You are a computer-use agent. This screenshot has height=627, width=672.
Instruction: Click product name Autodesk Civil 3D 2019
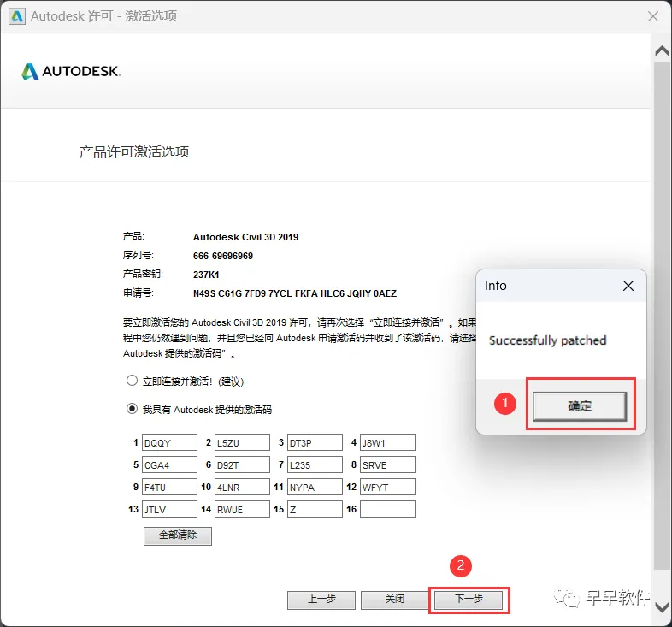(x=245, y=237)
